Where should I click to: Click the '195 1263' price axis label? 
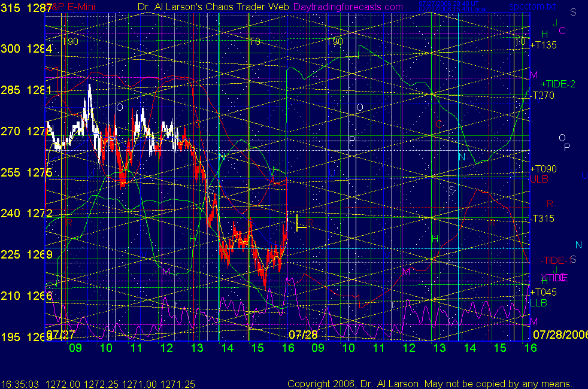(26, 337)
